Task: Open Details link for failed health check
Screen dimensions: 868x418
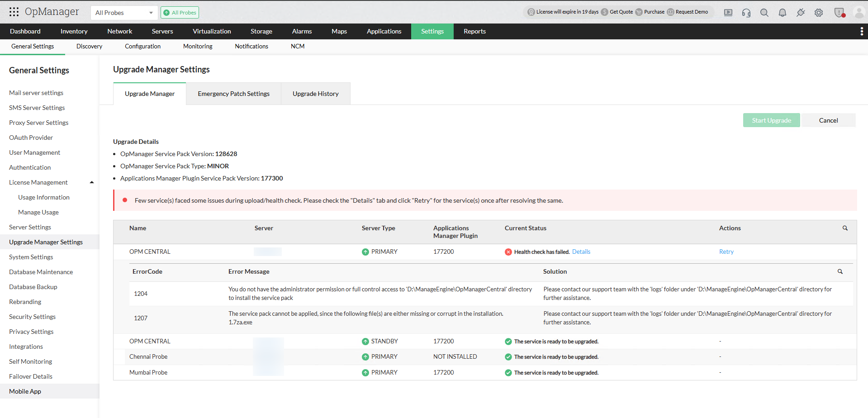Action: [581, 252]
